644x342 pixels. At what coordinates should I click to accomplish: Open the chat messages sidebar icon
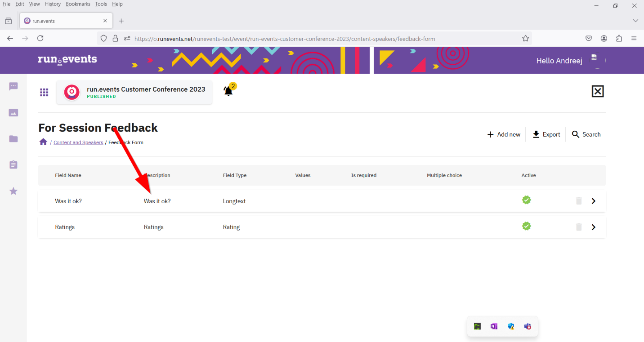[13, 86]
